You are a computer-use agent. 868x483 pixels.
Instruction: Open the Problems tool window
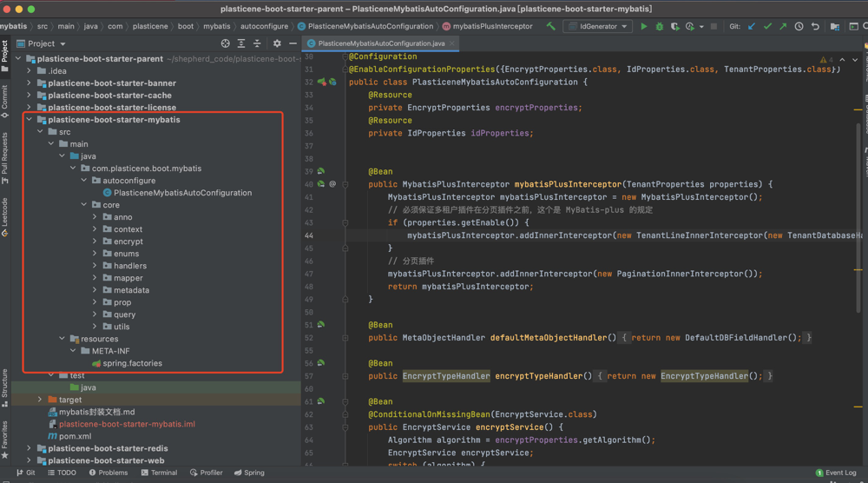tap(108, 473)
